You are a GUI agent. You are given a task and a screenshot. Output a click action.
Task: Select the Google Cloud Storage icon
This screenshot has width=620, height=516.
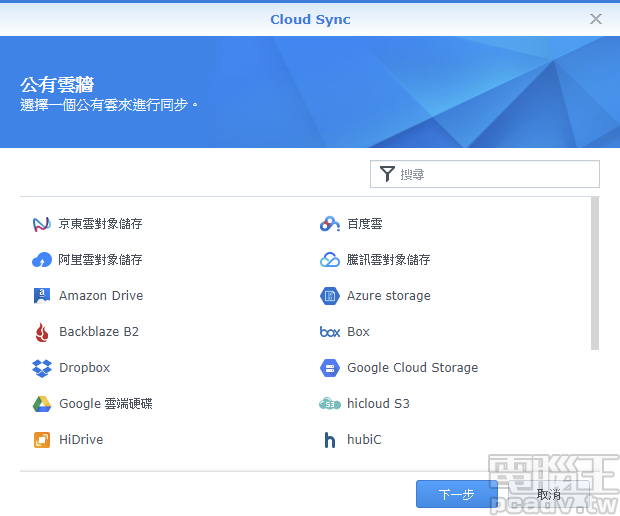[329, 368]
